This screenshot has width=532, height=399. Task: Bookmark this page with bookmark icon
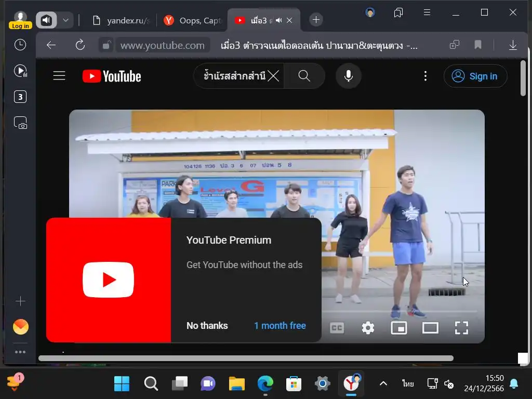pyautogui.click(x=478, y=45)
